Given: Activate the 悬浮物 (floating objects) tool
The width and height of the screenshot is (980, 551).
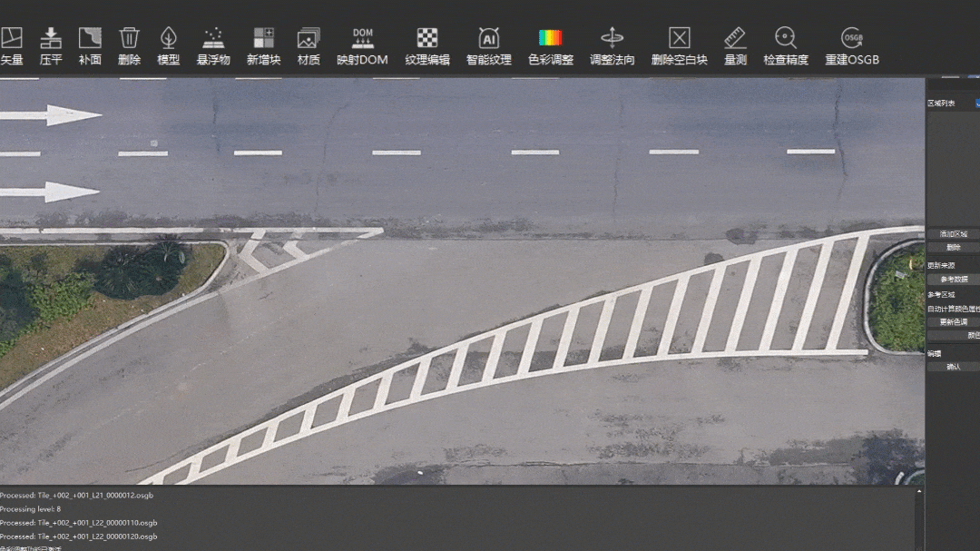Looking at the screenshot, I should click(213, 38).
